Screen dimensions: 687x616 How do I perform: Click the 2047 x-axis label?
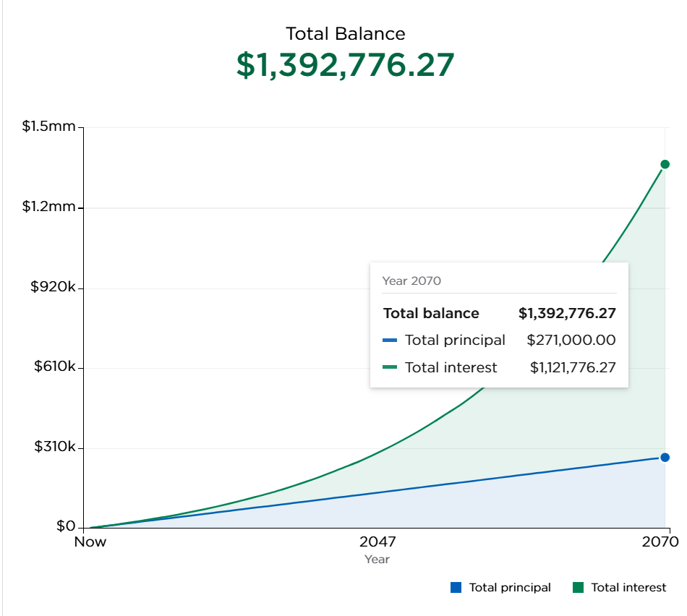(x=377, y=542)
